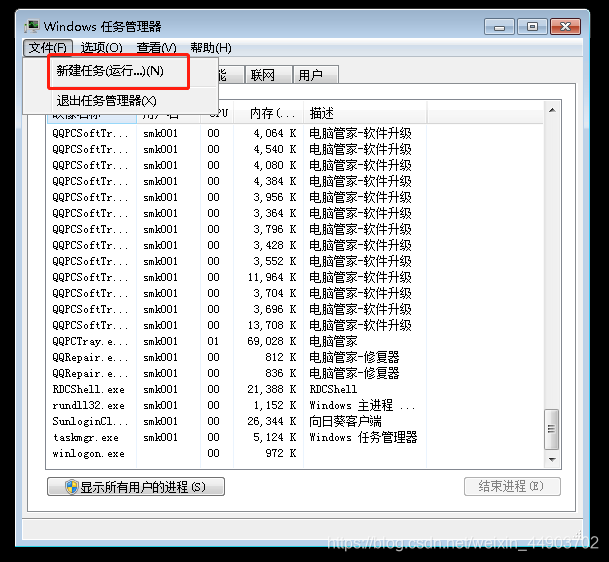Select the QQRepair row using 812 K
Screen dimensions: 609x562
[236, 357]
